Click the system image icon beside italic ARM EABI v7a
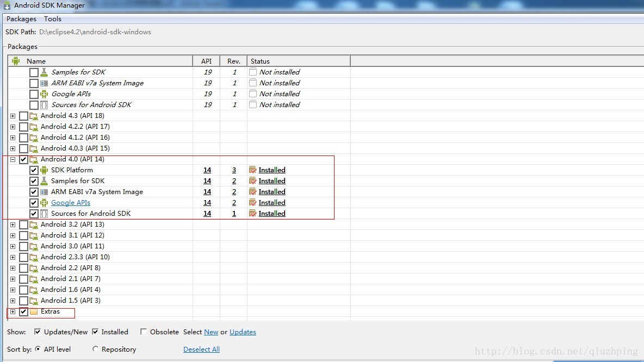This screenshot has height=362, width=644. (44, 83)
